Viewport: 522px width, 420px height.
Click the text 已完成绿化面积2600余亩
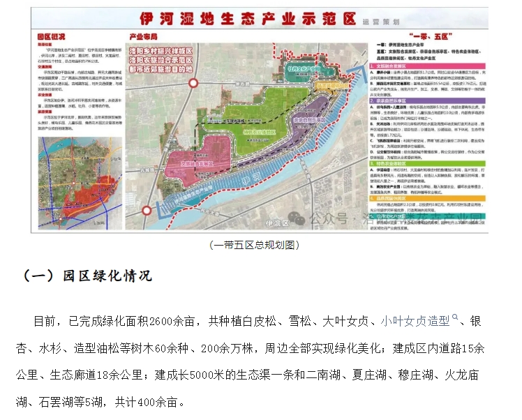click(131, 321)
